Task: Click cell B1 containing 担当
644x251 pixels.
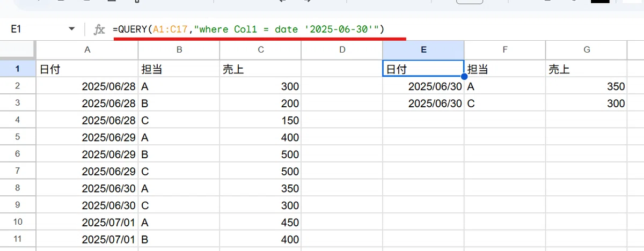Action: coord(179,68)
